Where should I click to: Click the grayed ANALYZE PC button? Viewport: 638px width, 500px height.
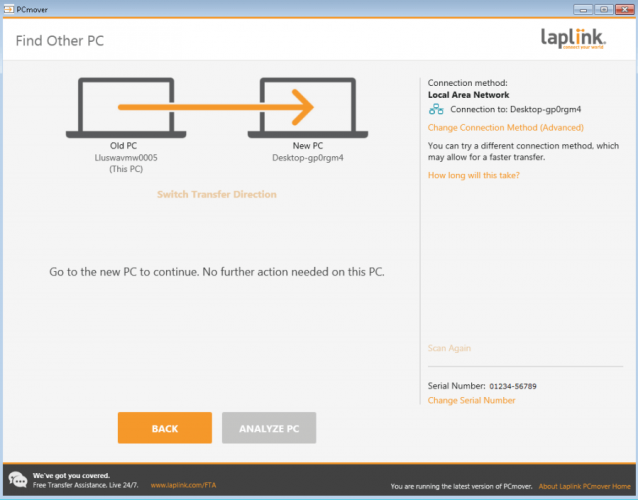click(269, 428)
